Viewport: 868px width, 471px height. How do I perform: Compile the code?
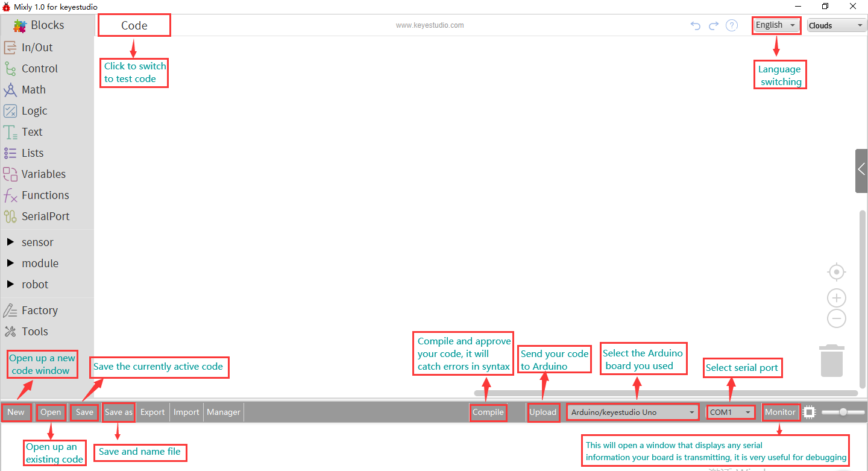coord(488,413)
